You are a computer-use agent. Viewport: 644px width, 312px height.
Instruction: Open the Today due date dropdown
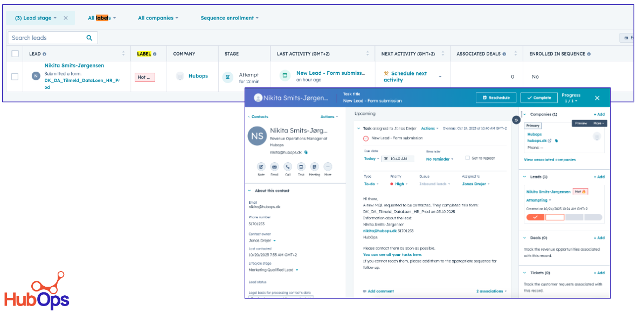pos(372,158)
